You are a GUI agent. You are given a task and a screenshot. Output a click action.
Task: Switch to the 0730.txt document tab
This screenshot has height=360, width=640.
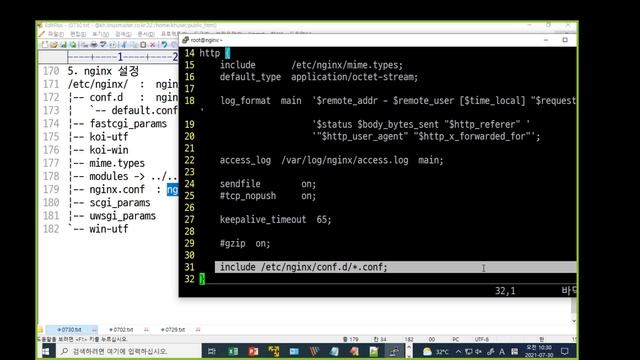(70, 329)
